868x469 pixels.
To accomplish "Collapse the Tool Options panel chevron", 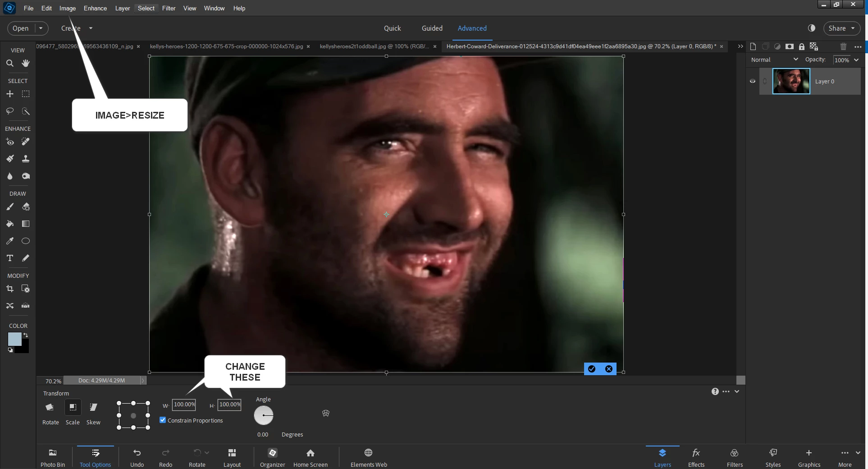I will (737, 391).
